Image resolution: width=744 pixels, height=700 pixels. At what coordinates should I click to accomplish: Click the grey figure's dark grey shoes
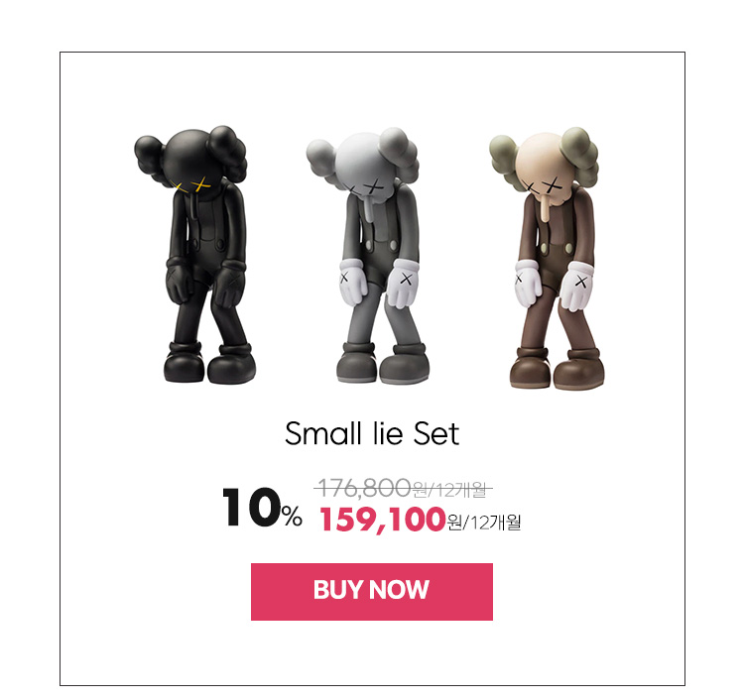tap(383, 364)
